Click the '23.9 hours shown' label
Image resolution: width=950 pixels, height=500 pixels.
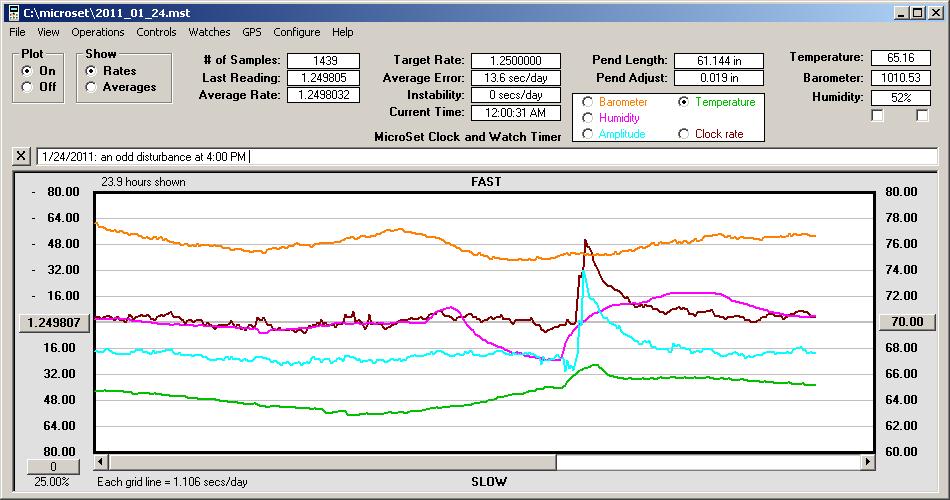[x=143, y=182]
